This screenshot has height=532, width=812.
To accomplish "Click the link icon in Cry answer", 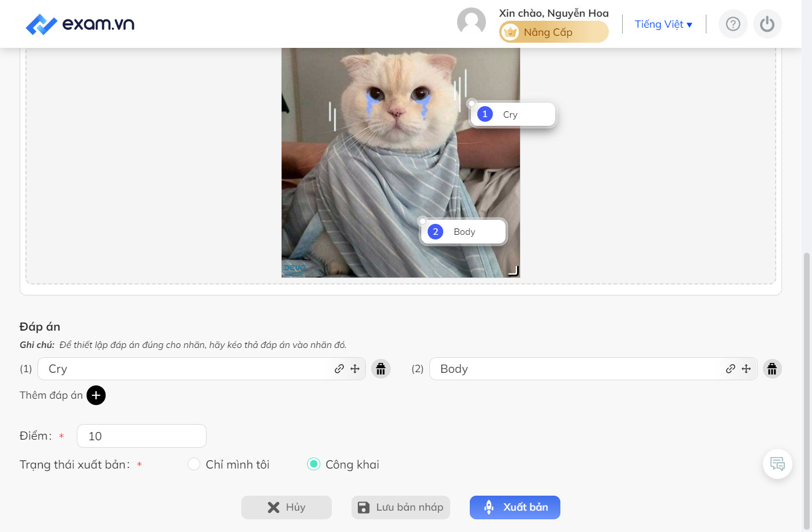I will (x=339, y=369).
